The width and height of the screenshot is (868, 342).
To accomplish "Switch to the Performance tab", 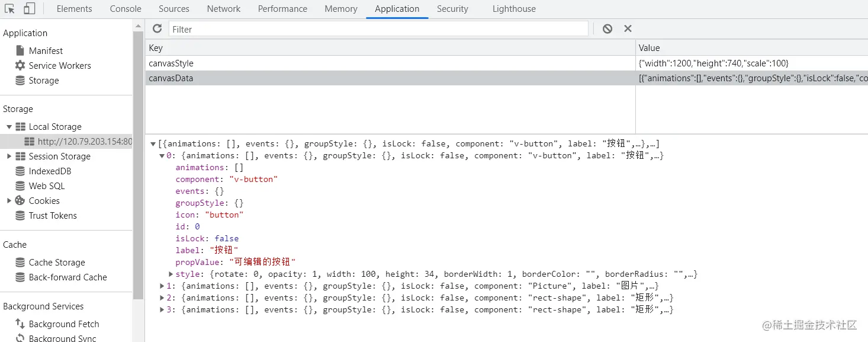I will (282, 9).
